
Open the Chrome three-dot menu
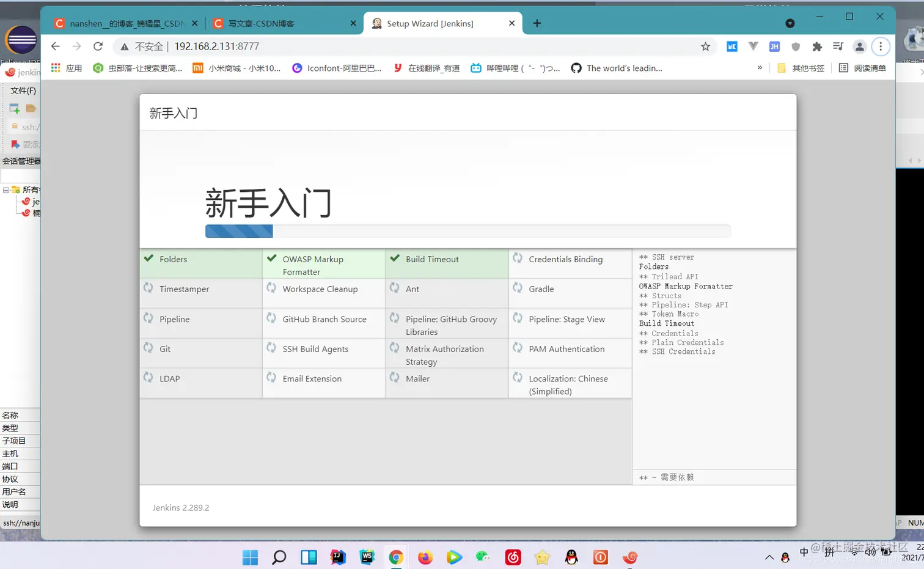click(881, 46)
